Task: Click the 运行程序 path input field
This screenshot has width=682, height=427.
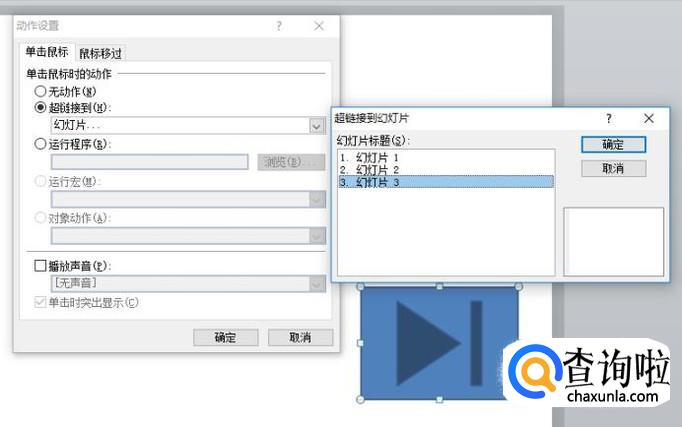Action: click(x=150, y=162)
